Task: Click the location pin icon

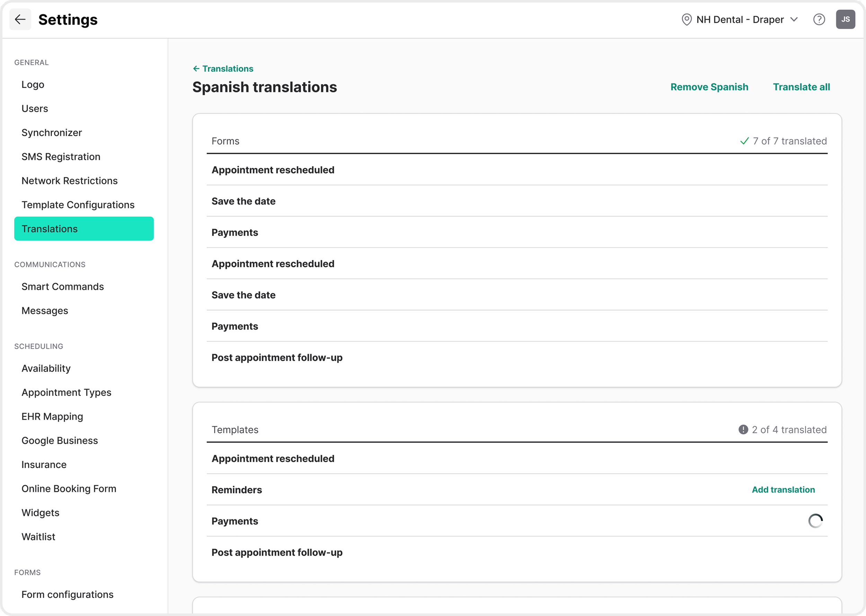Action: point(687,19)
